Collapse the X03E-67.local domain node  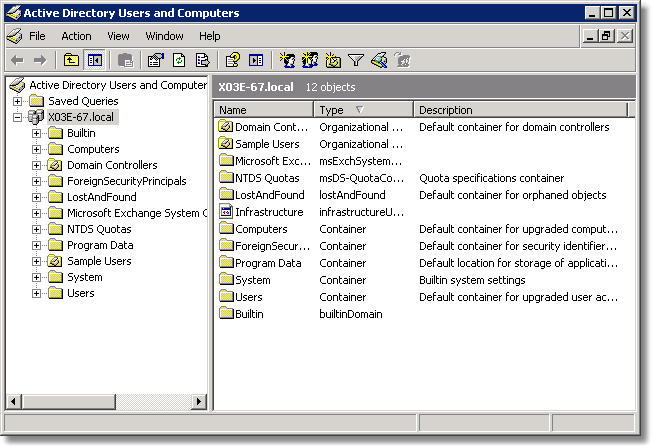17,117
